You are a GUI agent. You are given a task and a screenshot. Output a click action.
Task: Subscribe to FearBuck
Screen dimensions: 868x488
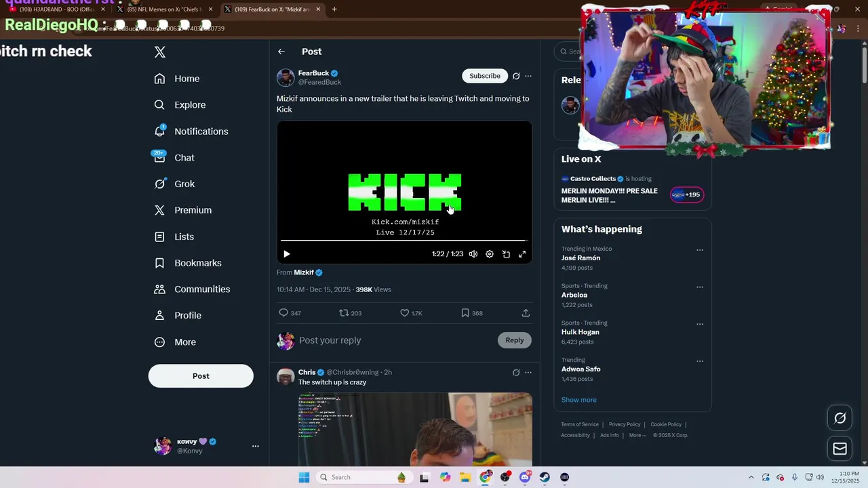pos(485,76)
